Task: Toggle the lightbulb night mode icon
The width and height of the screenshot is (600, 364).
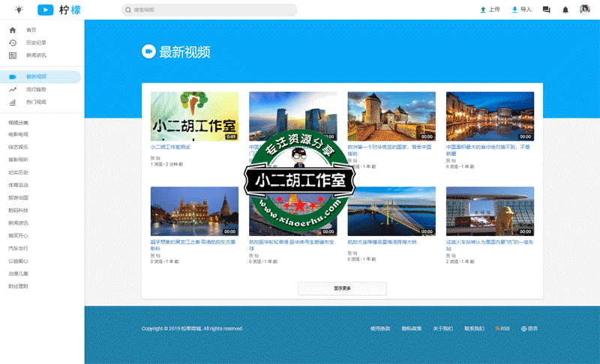Action: [19, 10]
